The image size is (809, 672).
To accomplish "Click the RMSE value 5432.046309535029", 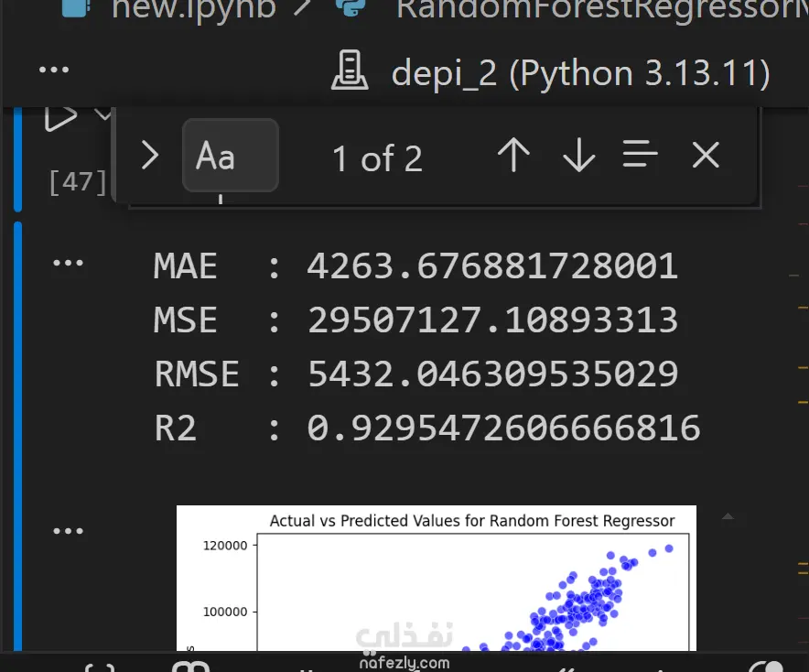I will [492, 374].
